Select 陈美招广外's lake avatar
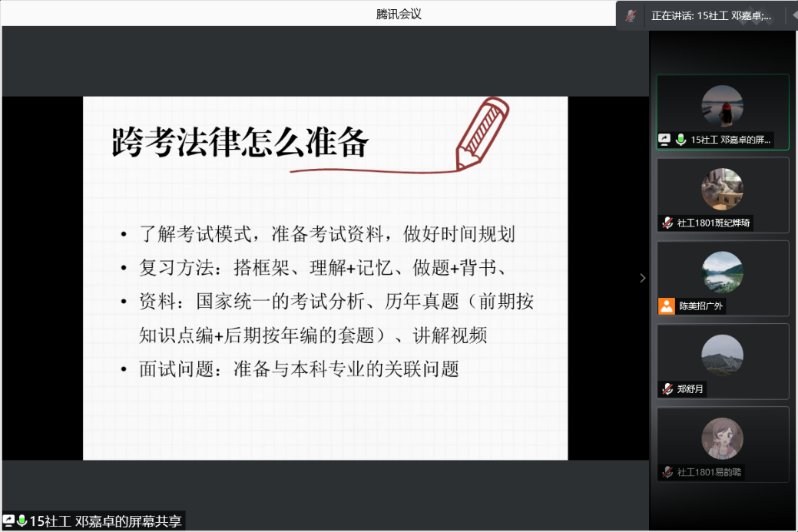This screenshot has width=798, height=532. (722, 272)
